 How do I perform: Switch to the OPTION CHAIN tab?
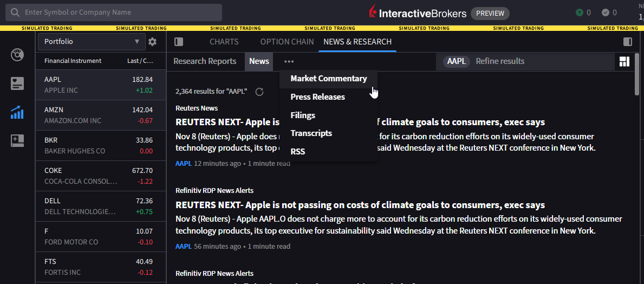coord(287,42)
